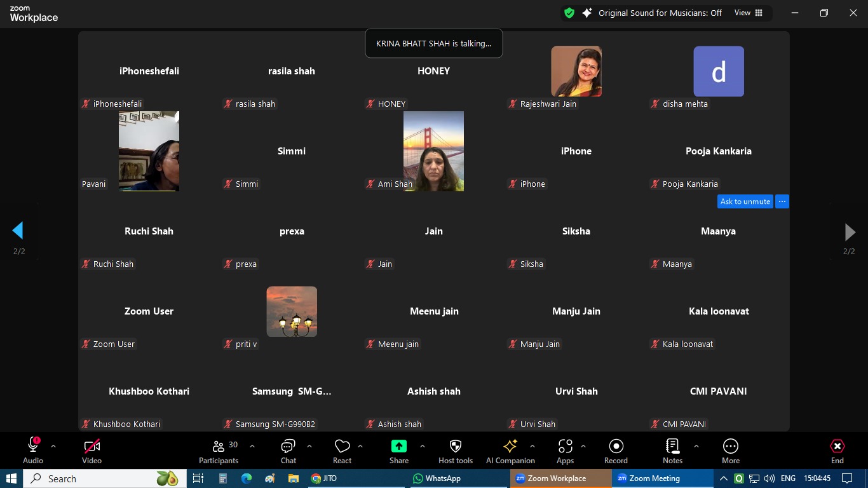This screenshot has height=488, width=868.
Task: Unmute microphone with Audio button
Action: (33, 451)
